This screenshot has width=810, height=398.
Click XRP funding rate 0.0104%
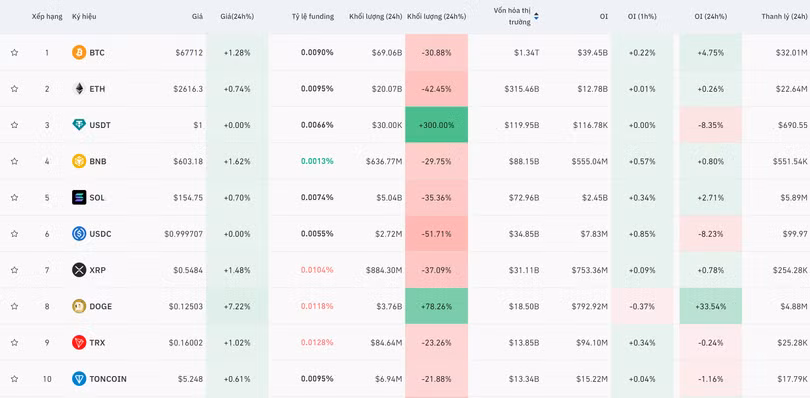pyautogui.click(x=317, y=270)
